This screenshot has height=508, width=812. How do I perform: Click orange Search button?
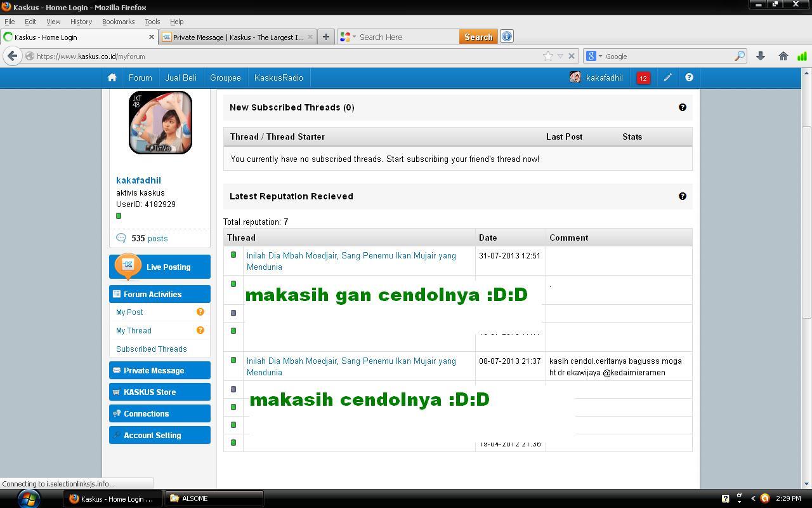click(478, 37)
